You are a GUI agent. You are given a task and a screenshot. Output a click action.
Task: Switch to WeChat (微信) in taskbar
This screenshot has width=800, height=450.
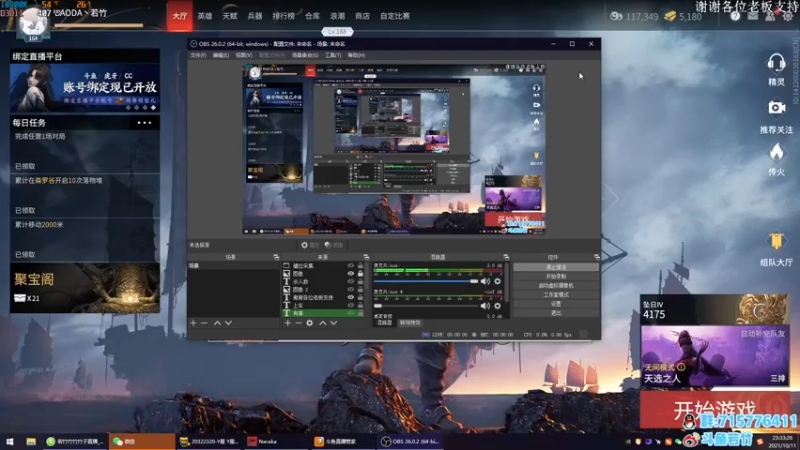[142, 441]
